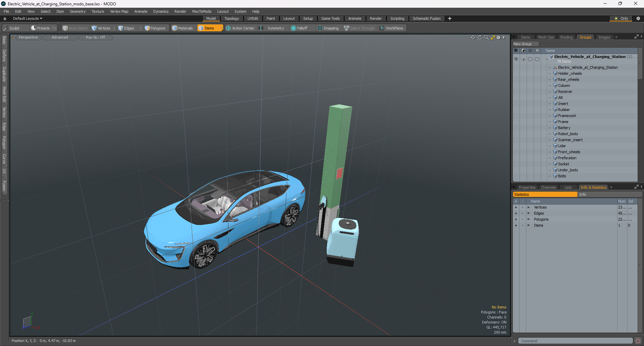Screen dimensions: 644x346
Task: Open the Deform vertical sidebar tab
Action: click(x=4, y=55)
